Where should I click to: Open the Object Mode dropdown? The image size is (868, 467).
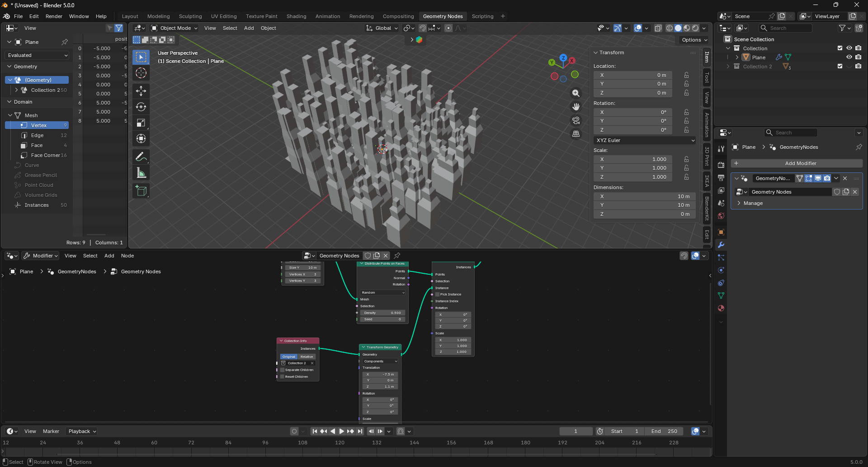coord(175,28)
